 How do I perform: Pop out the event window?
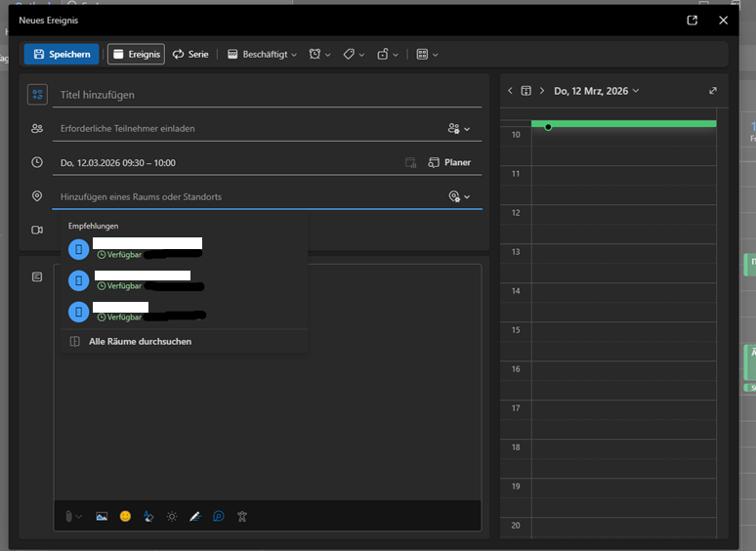(693, 21)
